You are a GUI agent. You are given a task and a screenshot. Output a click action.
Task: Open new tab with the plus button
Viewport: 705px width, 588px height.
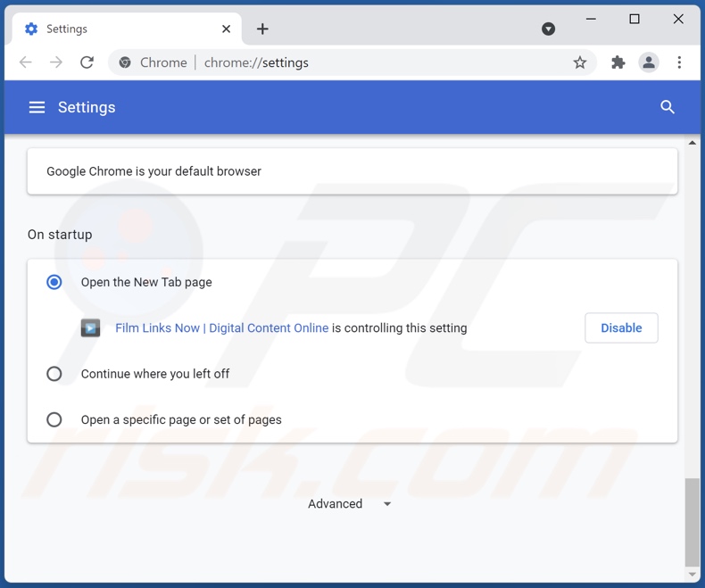pos(262,29)
